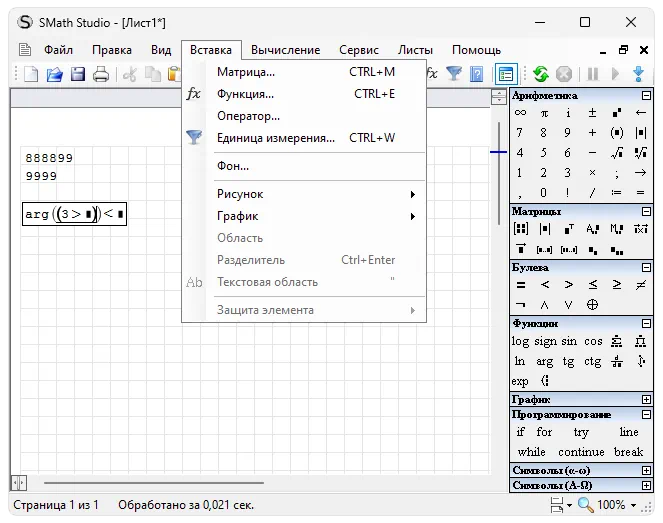Click the Print toolbar icon
The height and width of the screenshot is (523, 663).
[x=101, y=74]
